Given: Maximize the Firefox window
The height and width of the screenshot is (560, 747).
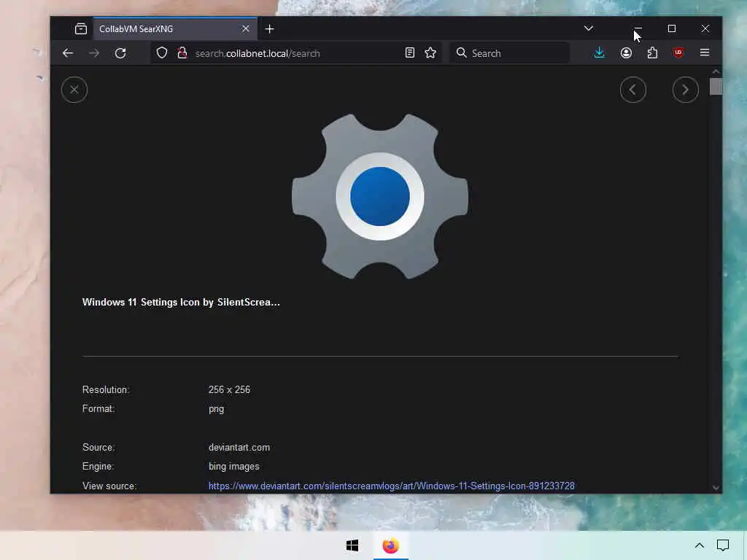Looking at the screenshot, I should coord(672,28).
